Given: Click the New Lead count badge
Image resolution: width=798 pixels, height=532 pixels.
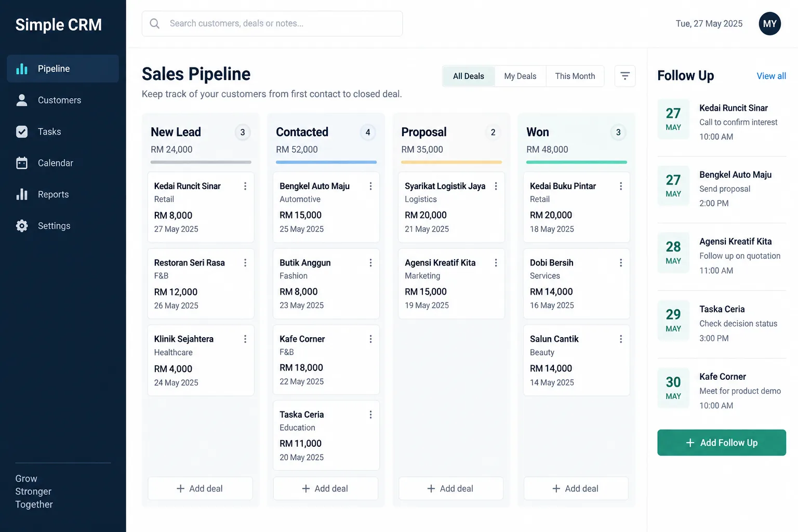Looking at the screenshot, I should (243, 132).
